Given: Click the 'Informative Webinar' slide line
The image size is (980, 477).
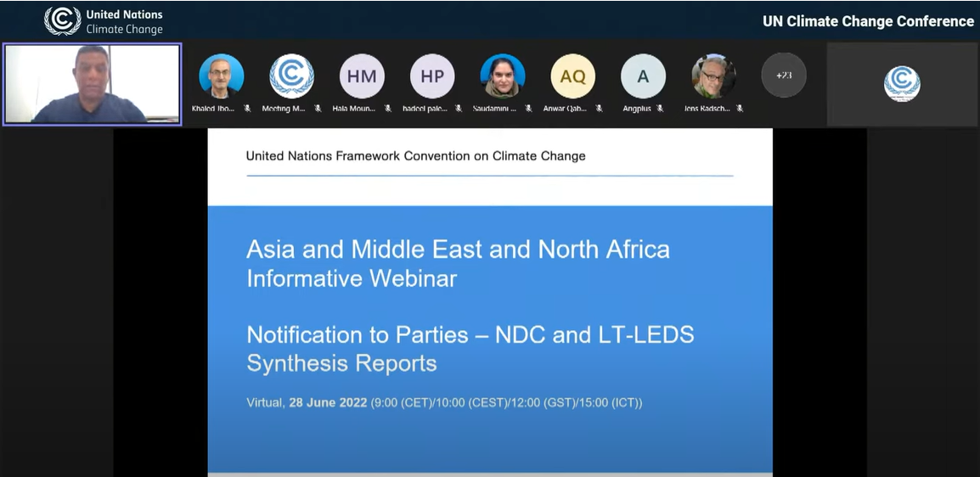Looking at the screenshot, I should (352, 278).
